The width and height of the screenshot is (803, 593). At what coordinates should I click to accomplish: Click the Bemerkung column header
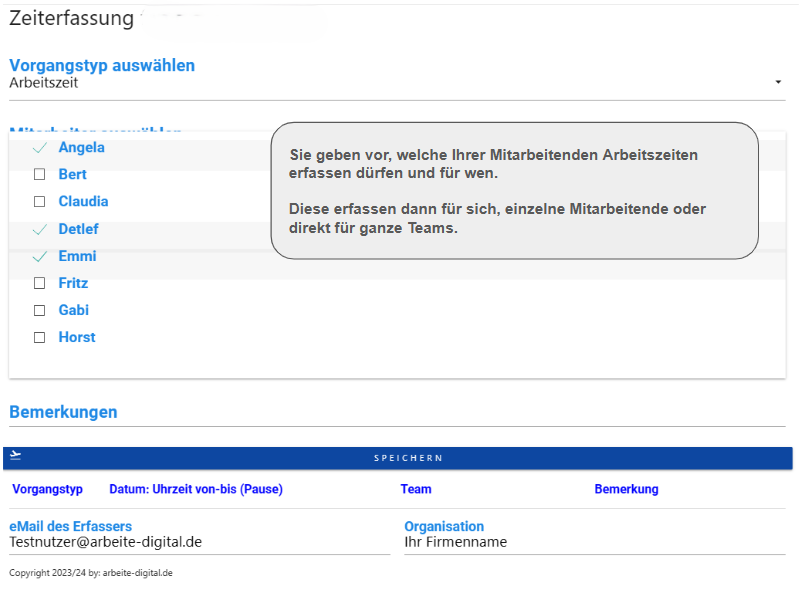[627, 489]
